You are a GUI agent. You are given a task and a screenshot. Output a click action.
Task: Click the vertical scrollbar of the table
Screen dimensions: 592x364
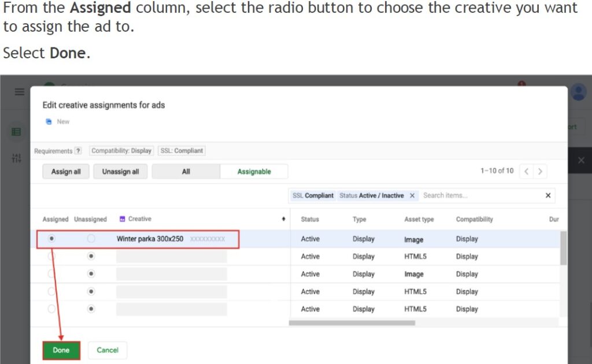pos(563,248)
